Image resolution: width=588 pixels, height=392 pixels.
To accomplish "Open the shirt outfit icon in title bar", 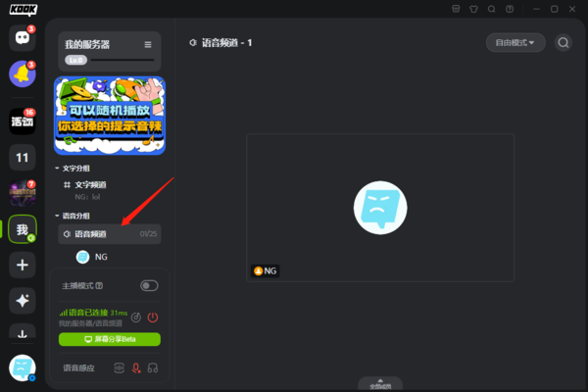I will [x=473, y=9].
